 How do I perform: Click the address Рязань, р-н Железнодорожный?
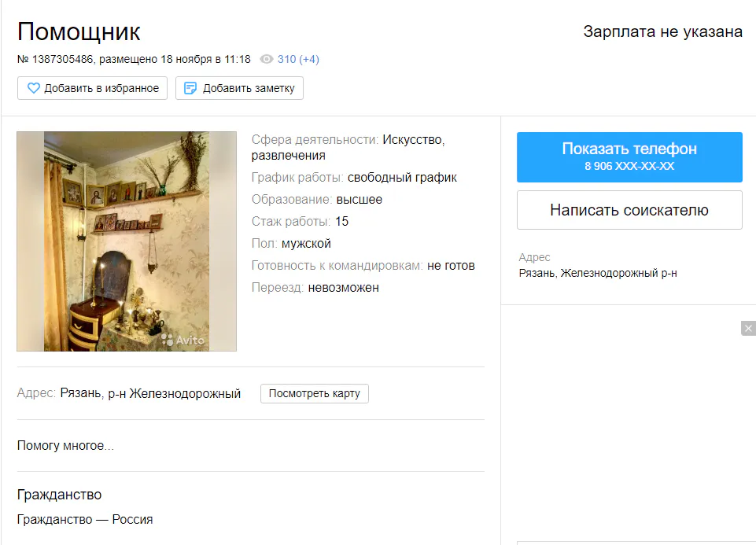click(150, 394)
